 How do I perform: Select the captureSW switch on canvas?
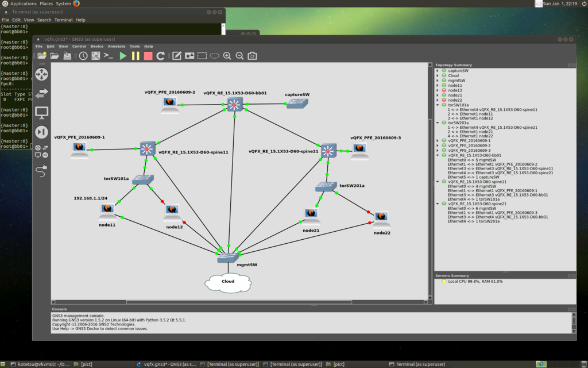(297, 103)
